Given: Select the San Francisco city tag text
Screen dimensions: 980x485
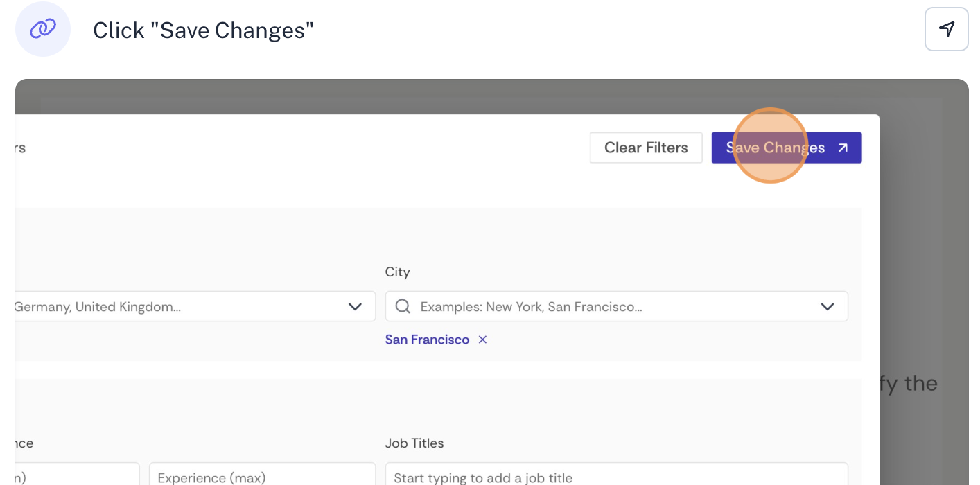Looking at the screenshot, I should click(427, 339).
